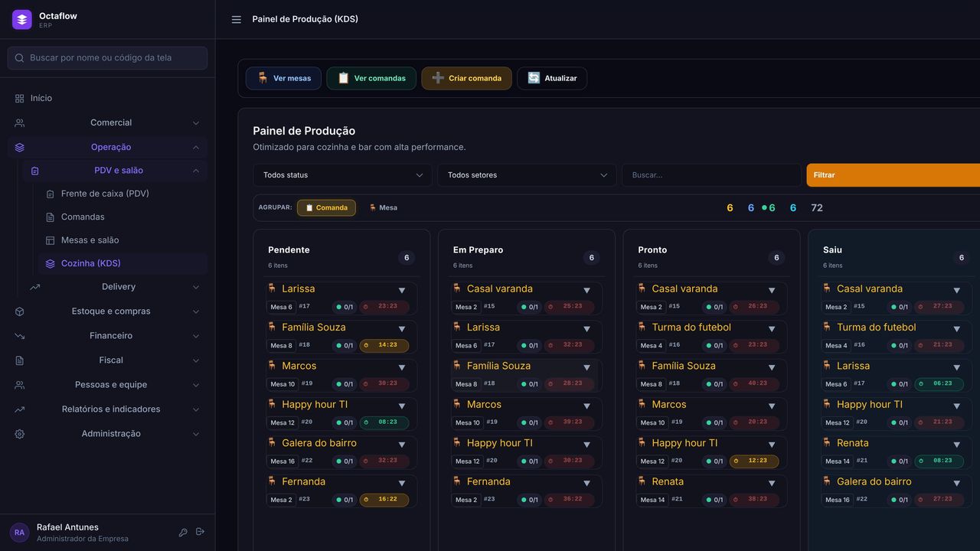Expand the Estoque e compras chevron
980x551 pixels.
196,311
